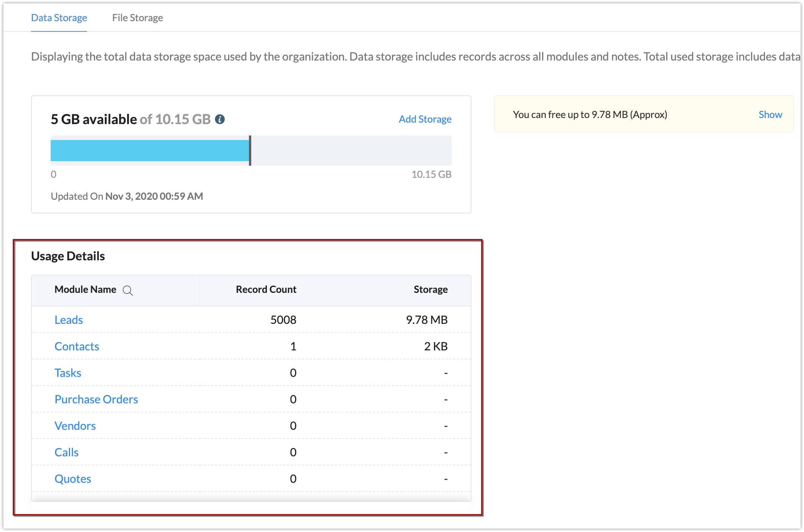Screen dimensions: 804x532
Task: Open the Contacts module usage
Action: tap(77, 346)
